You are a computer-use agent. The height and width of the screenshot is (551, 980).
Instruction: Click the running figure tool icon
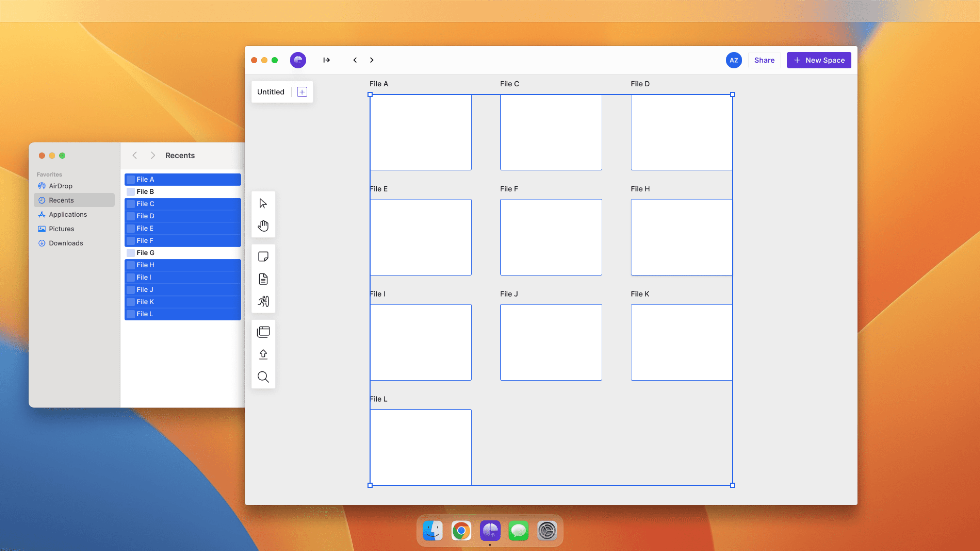coord(263,302)
